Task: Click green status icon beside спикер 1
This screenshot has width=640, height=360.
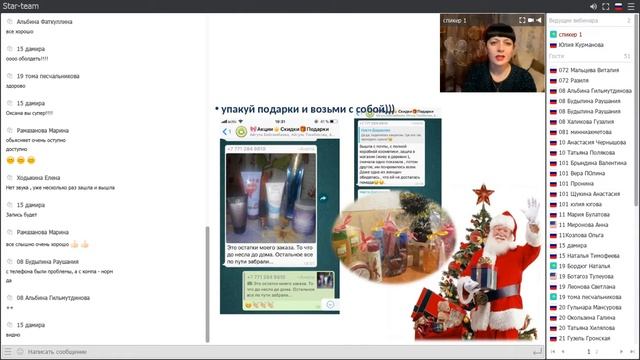Action: point(553,34)
